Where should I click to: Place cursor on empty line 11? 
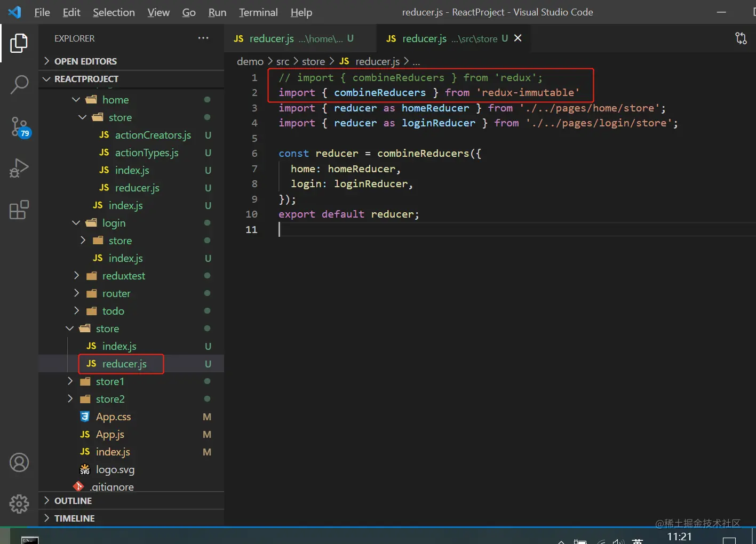[373, 229]
